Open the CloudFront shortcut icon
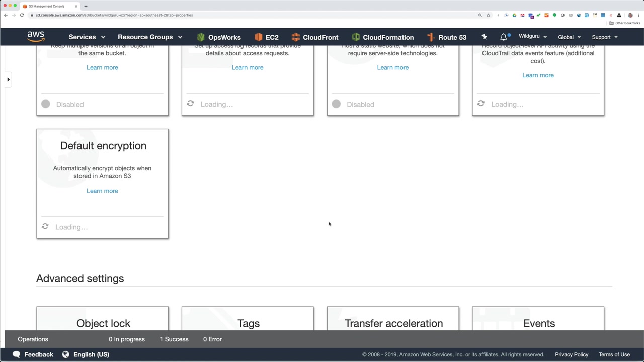 tap(296, 37)
